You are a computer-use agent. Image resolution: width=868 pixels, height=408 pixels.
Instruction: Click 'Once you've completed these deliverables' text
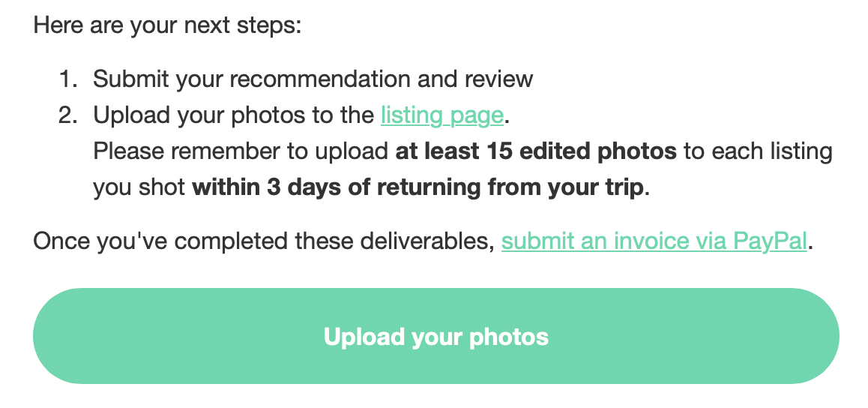[x=264, y=241]
